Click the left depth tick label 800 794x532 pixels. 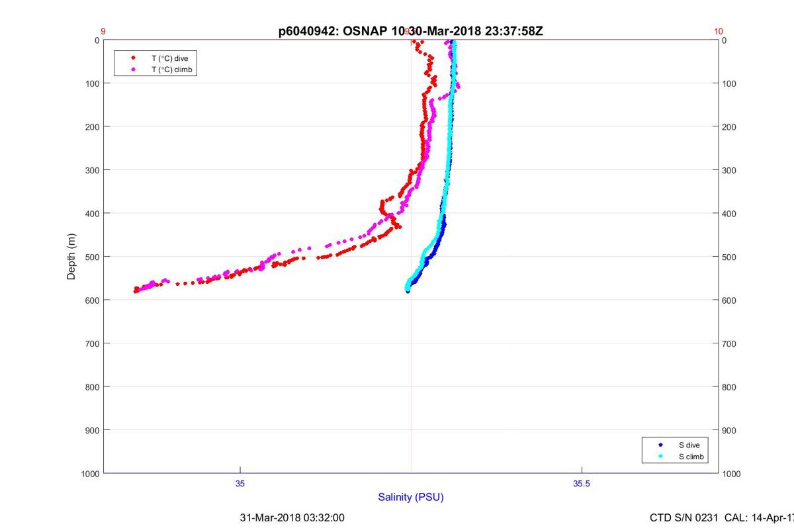pos(92,387)
